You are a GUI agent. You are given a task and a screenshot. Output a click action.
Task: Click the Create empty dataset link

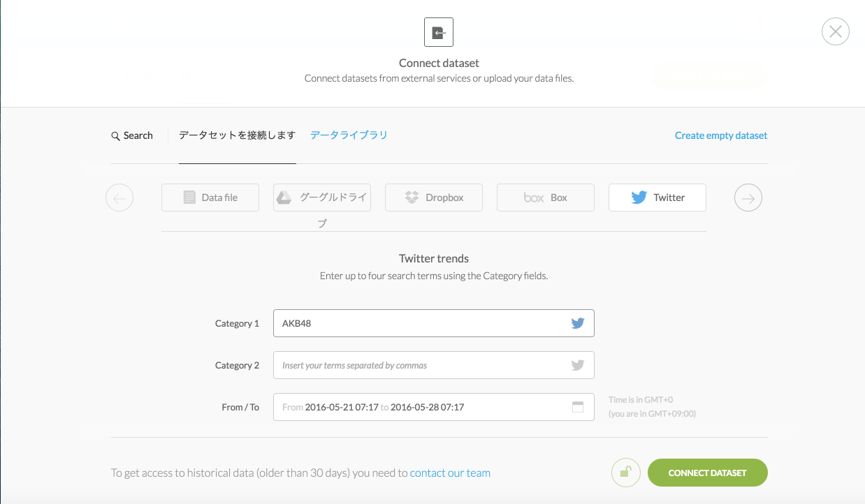[721, 135]
